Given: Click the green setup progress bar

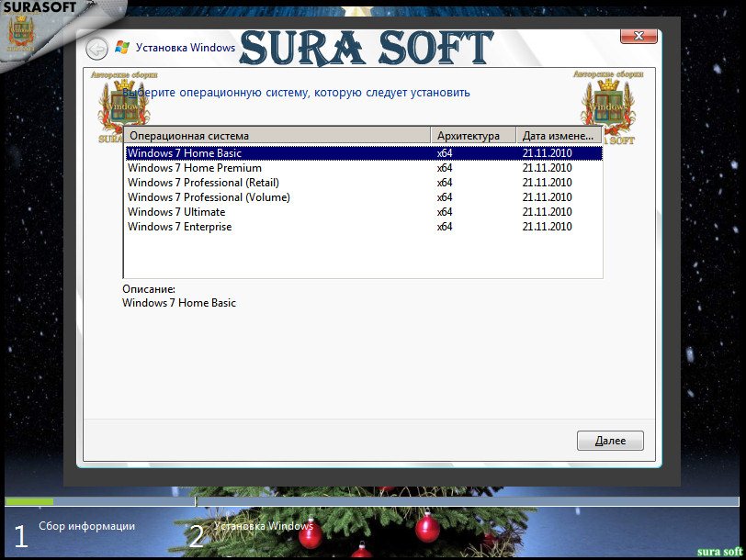Looking at the screenshot, I should pos(29,501).
